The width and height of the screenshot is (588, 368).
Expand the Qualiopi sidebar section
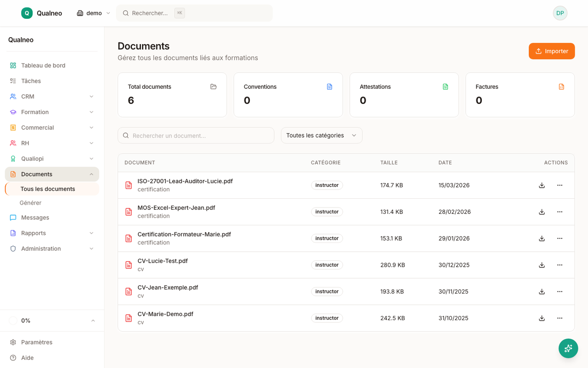(52, 159)
